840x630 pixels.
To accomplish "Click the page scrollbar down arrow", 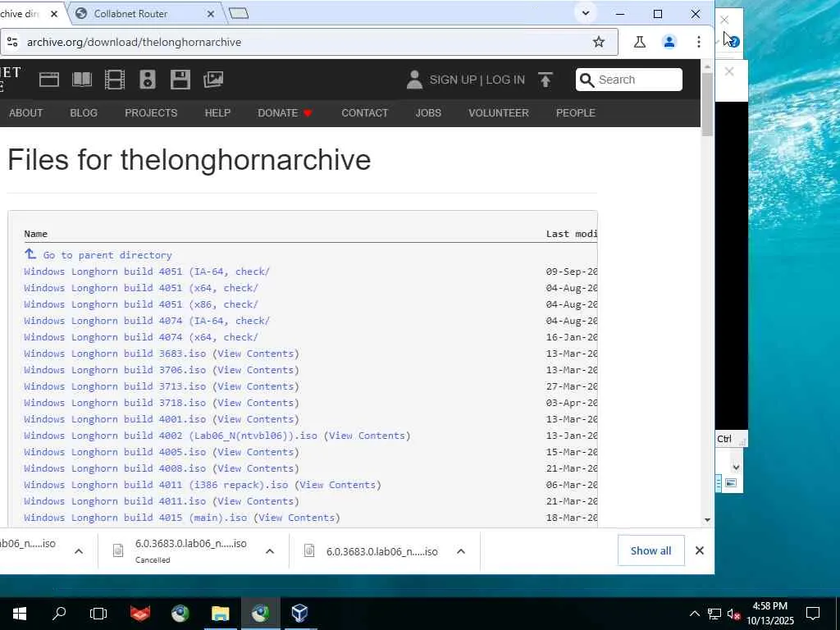I will coord(708,519).
